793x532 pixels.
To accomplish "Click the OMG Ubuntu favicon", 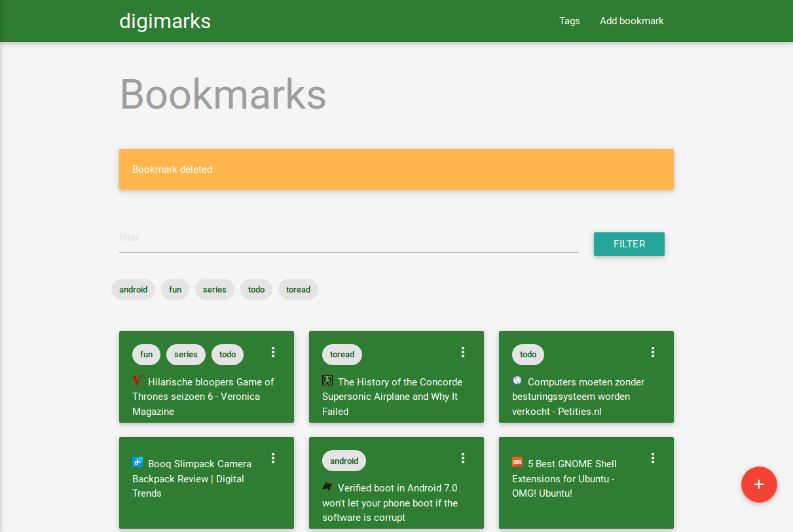I will pos(517,462).
